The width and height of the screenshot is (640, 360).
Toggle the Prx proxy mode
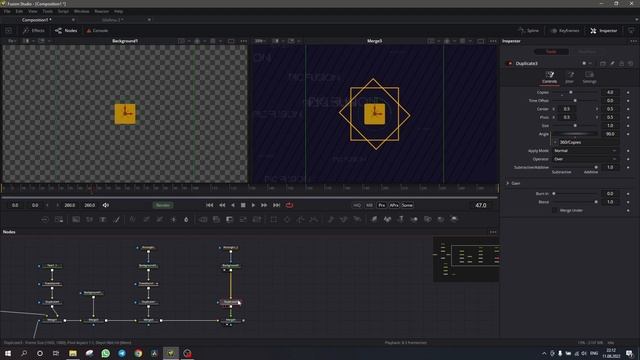pos(382,205)
